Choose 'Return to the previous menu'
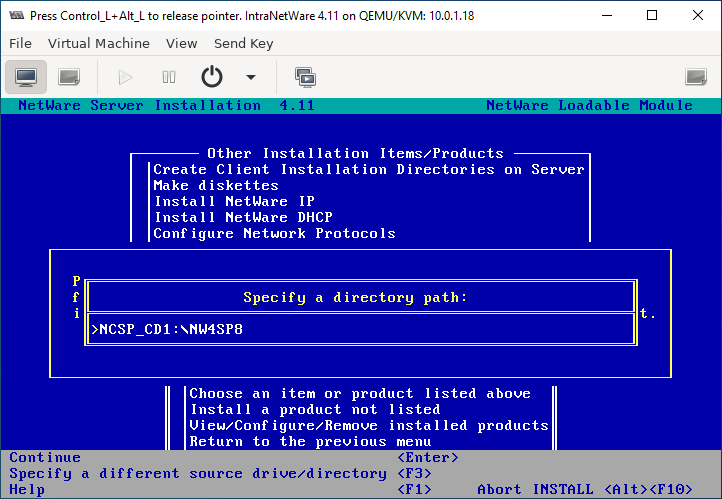 tap(310, 441)
